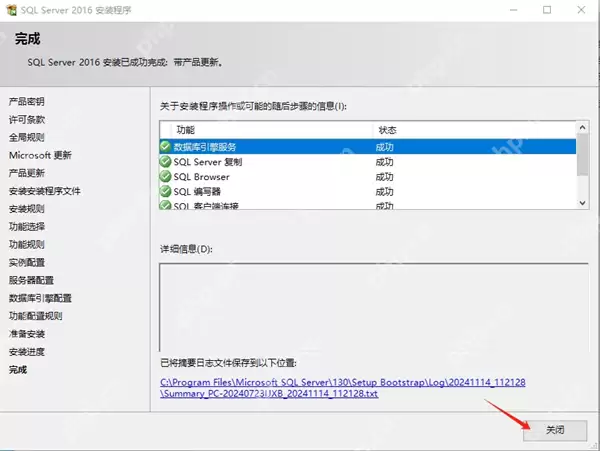Click the bold 完成 step in sidebar
This screenshot has width=600, height=451.
coord(18,370)
